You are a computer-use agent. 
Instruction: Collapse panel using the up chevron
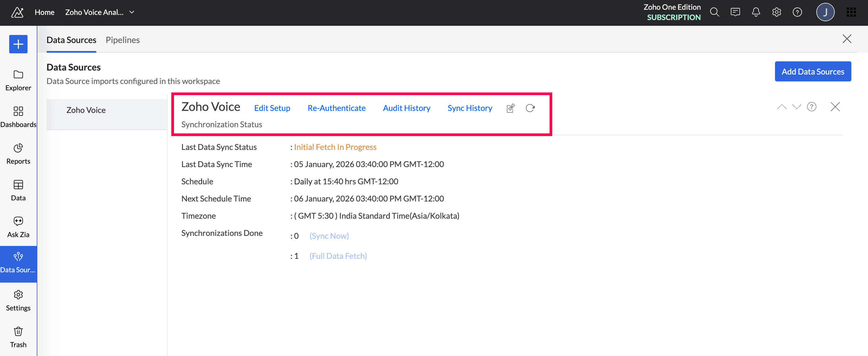point(781,107)
